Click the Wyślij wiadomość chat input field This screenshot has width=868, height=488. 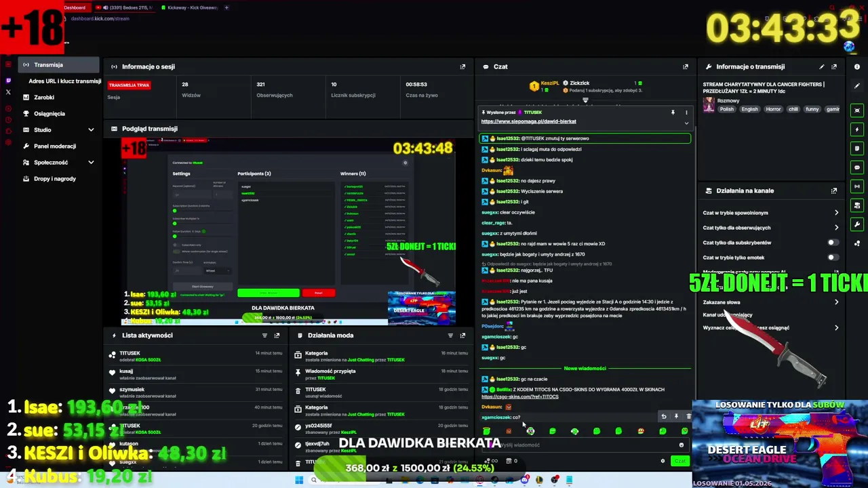point(583,445)
